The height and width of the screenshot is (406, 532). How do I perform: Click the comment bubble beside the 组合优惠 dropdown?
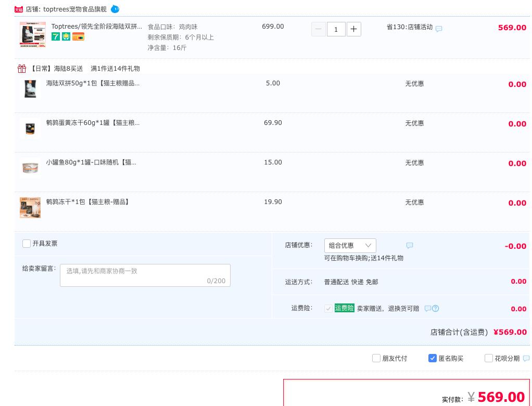click(x=410, y=245)
